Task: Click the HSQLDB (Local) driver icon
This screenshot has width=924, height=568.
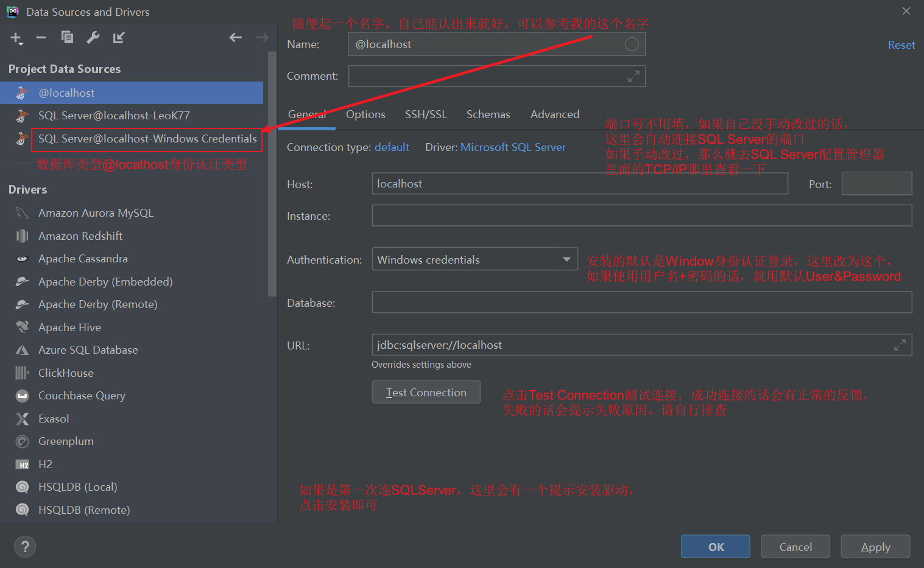Action: (23, 487)
